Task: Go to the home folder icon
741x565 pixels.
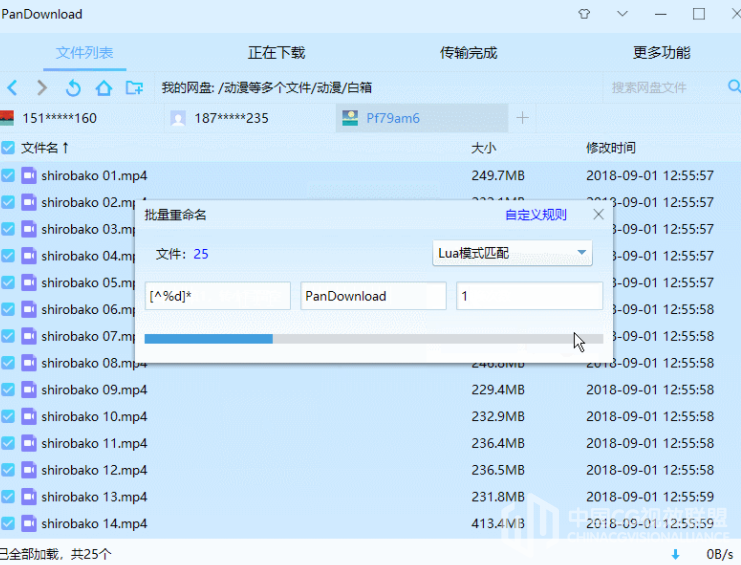Action: coord(103,87)
